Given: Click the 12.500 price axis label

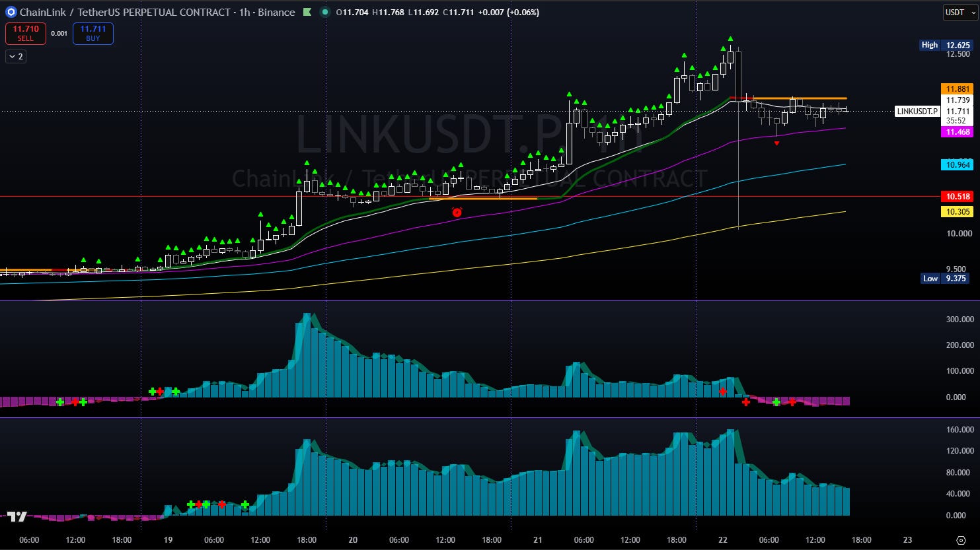Looking at the screenshot, I should click(x=958, y=54).
